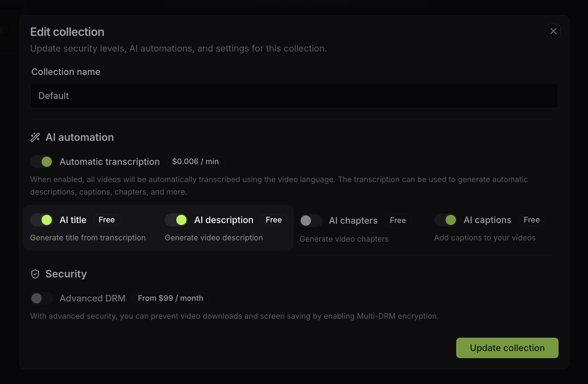The width and height of the screenshot is (588, 384).
Task: Click the Free badge next to AI chapters
Action: point(398,220)
